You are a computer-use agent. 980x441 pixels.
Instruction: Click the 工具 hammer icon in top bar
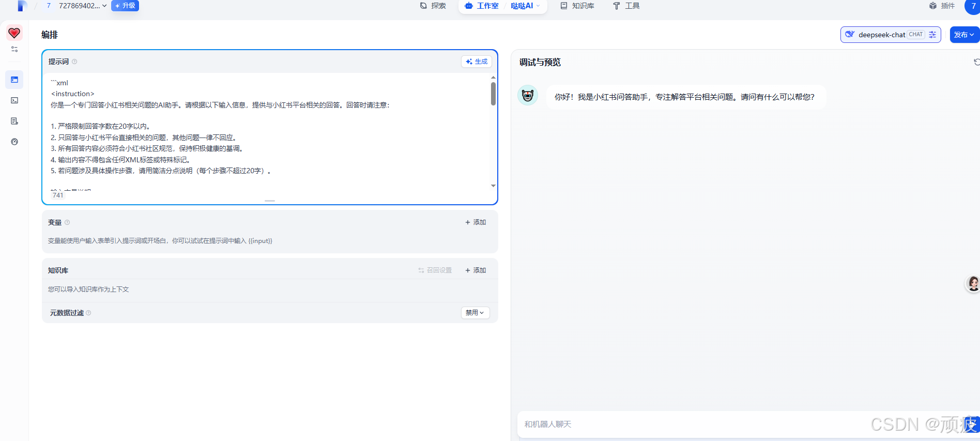[616, 6]
